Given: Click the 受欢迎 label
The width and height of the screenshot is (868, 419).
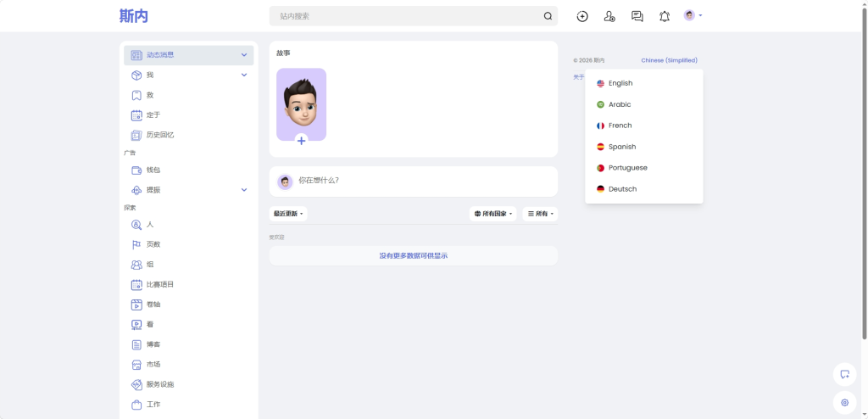Looking at the screenshot, I should point(277,237).
